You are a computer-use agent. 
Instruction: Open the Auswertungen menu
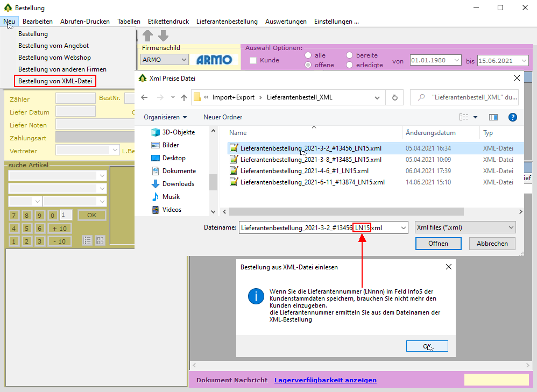point(286,22)
